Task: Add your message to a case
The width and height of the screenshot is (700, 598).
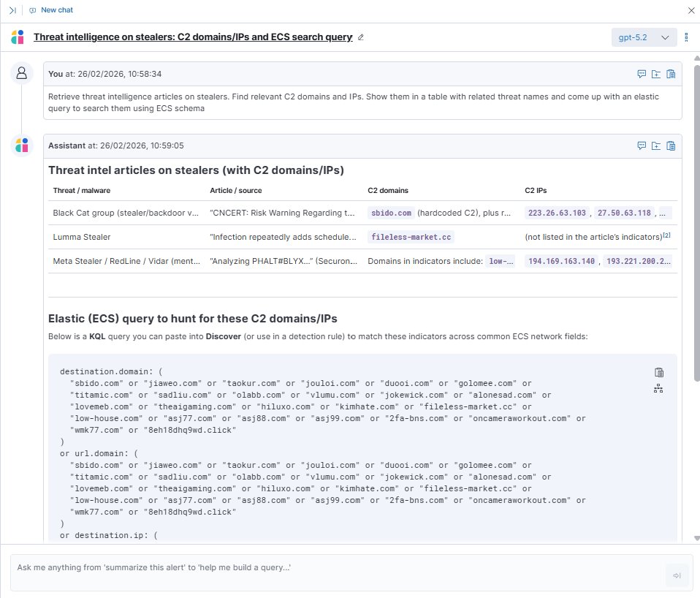Action: tap(656, 74)
